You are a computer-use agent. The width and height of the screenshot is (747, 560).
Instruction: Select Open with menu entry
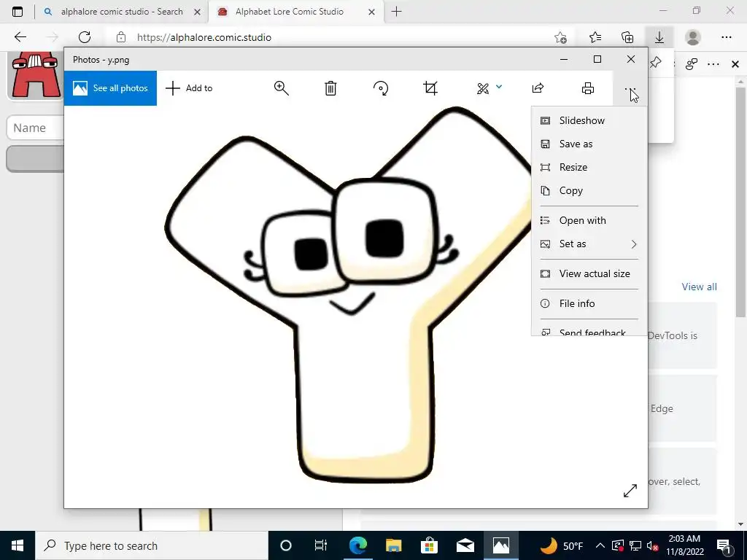[589, 220]
